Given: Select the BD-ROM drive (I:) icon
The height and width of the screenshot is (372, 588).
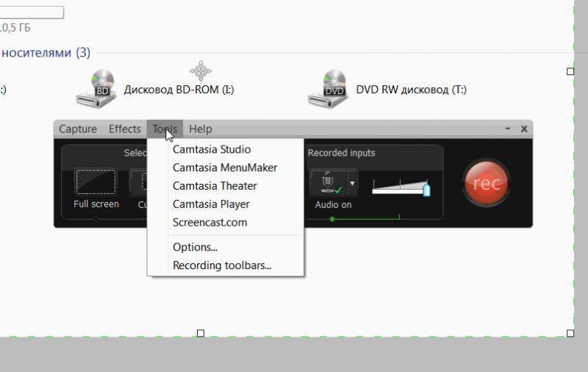Looking at the screenshot, I should 97,88.
